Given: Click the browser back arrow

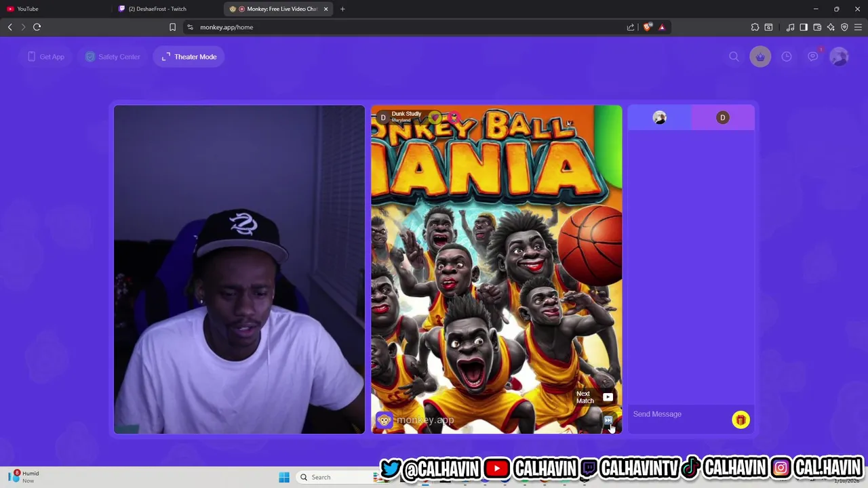Looking at the screenshot, I should pos(10,27).
